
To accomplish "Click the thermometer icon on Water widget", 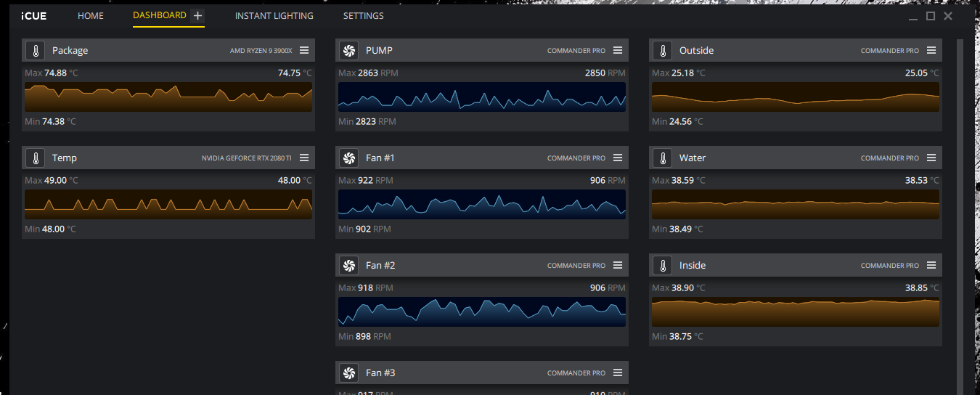I will pyautogui.click(x=662, y=158).
